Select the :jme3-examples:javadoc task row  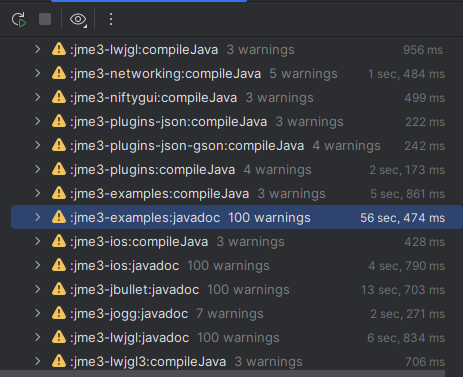tap(237, 218)
